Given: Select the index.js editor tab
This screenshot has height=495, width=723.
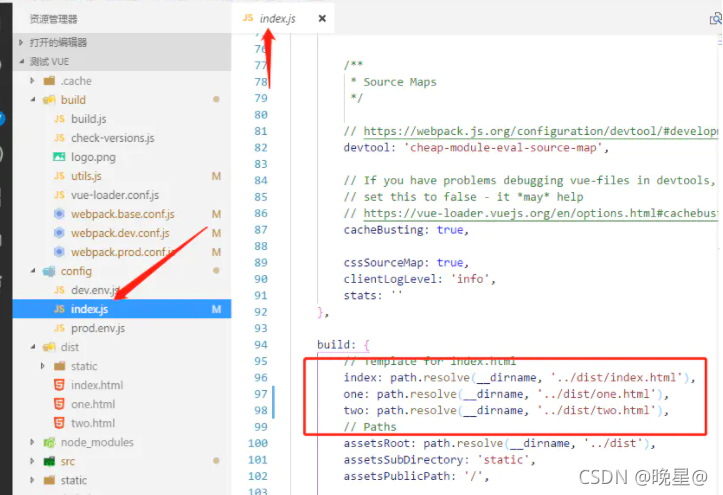Looking at the screenshot, I should click(283, 18).
